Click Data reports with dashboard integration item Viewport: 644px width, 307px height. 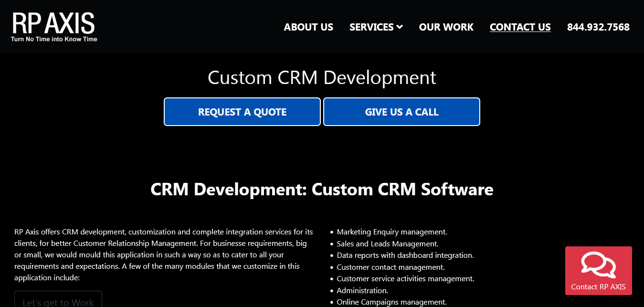pyautogui.click(x=405, y=255)
